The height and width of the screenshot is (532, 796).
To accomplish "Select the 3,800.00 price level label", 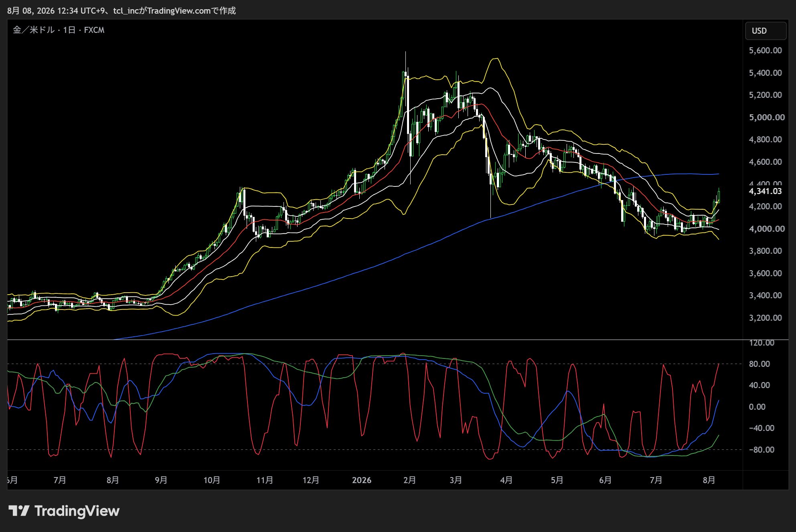I will pos(765,251).
